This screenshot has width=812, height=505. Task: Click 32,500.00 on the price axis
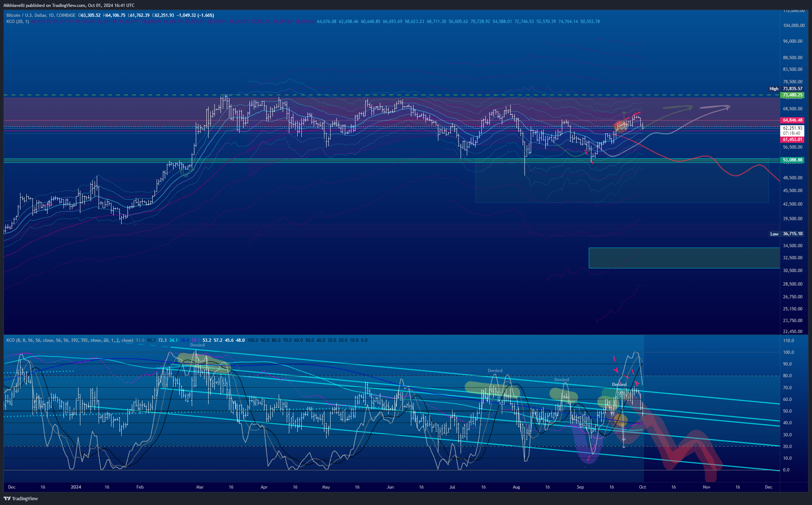[793, 258]
